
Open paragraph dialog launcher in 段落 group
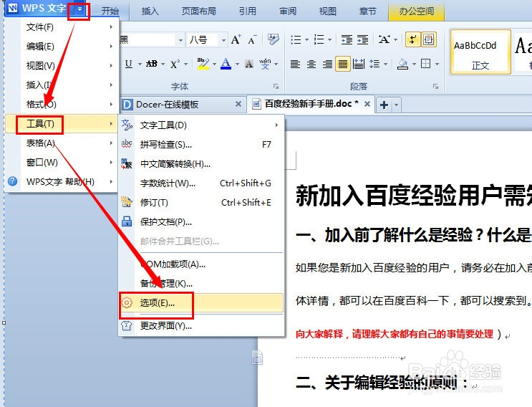point(435,87)
